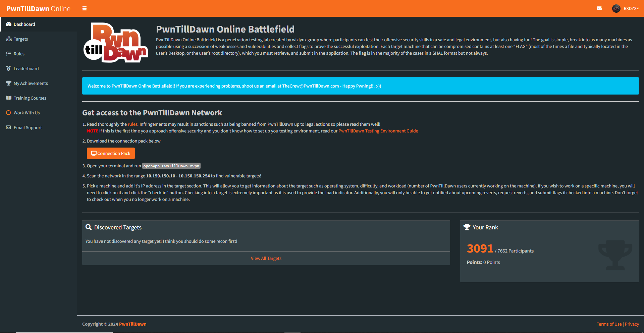Toggle the hamburger sidebar menu icon
The width and height of the screenshot is (644, 333).
85,8
